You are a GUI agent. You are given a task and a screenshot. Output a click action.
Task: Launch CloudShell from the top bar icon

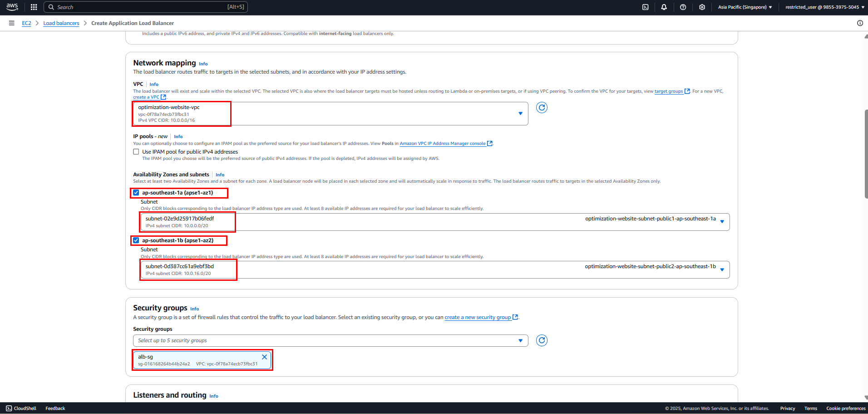(x=645, y=7)
